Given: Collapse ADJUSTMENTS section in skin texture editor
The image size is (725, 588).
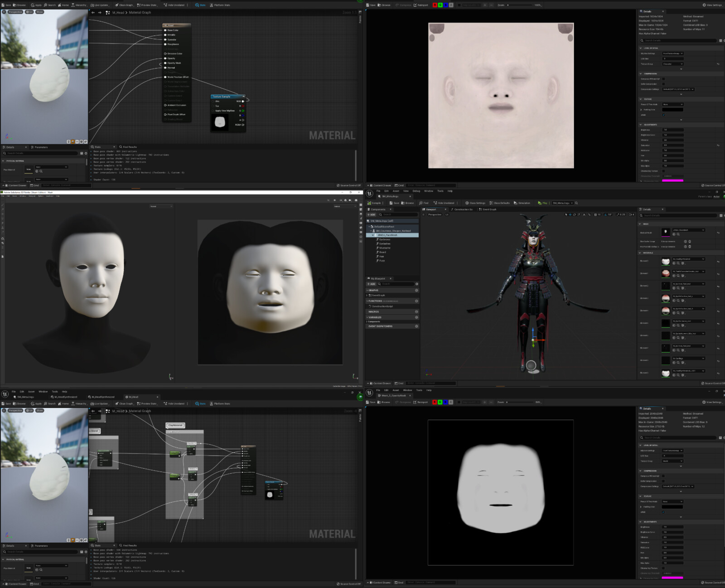Looking at the screenshot, I should (x=641, y=125).
